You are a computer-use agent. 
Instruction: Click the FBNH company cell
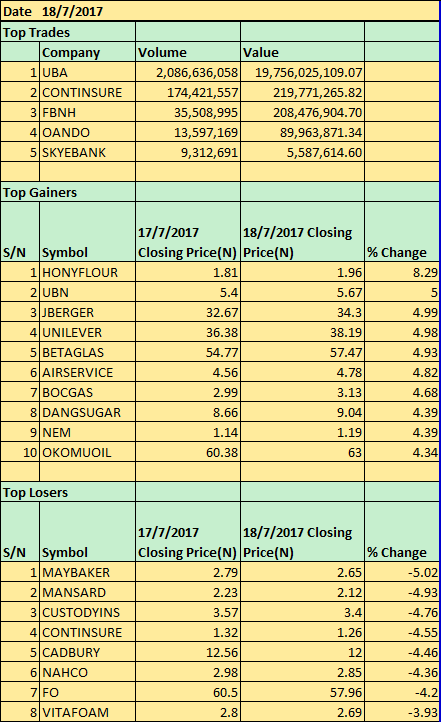[88, 113]
